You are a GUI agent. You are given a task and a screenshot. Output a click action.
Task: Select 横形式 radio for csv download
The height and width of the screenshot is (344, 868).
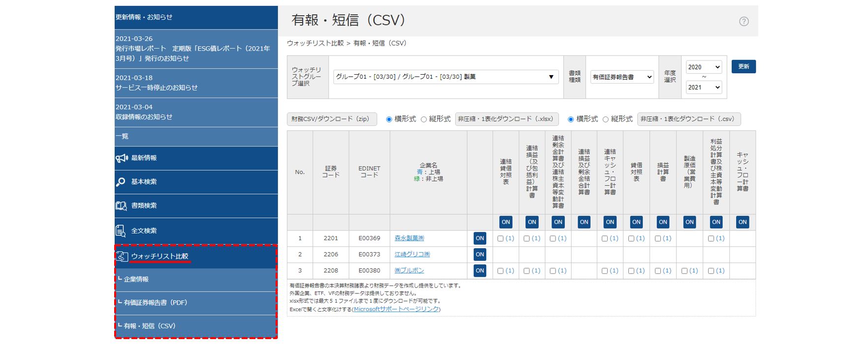[x=571, y=119]
